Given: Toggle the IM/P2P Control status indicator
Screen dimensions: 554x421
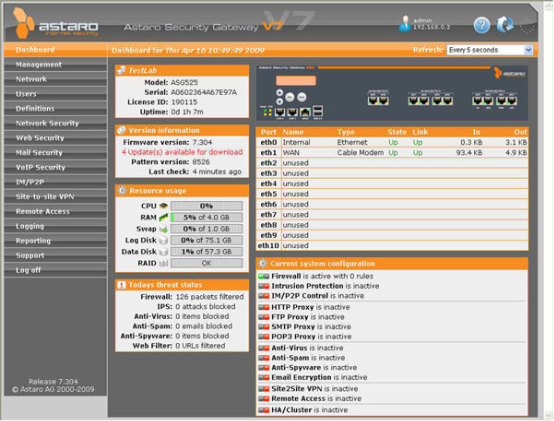Looking at the screenshot, I should [x=264, y=296].
